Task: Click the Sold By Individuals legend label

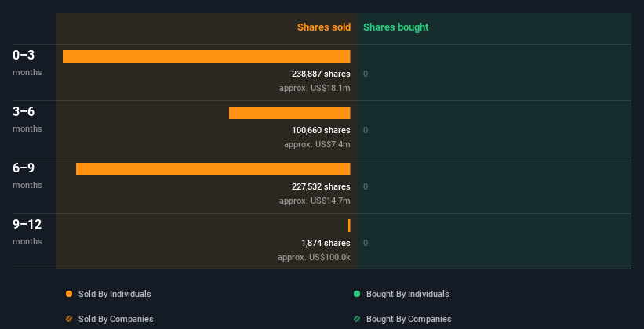Action: [115, 294]
